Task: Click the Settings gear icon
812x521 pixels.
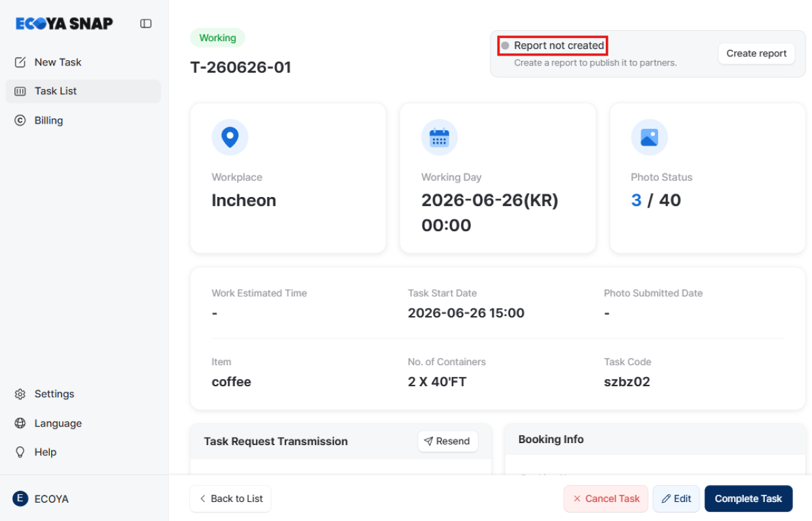Action: (20, 394)
